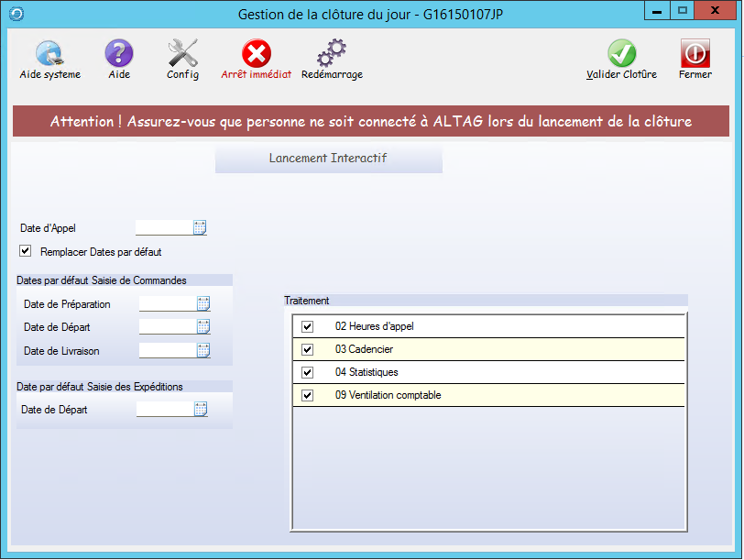Uncheck Remplacer Dates par défaut
This screenshot has width=744, height=560.
(x=25, y=251)
